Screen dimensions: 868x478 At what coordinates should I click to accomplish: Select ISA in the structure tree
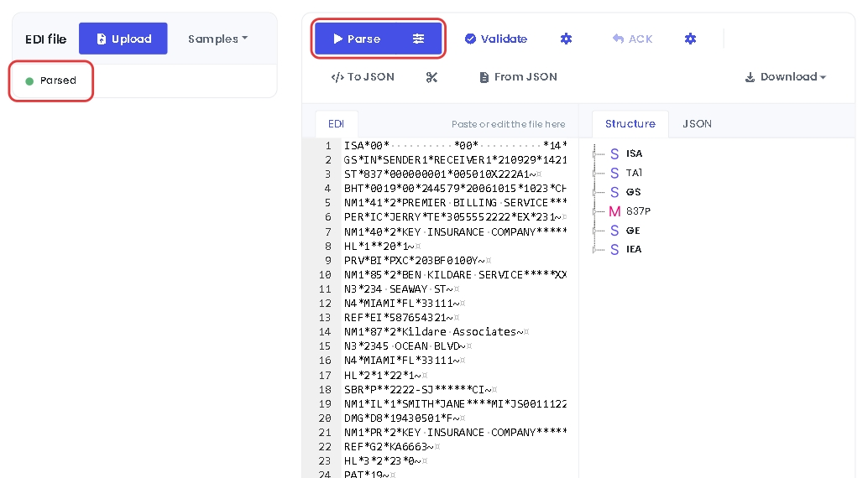634,153
